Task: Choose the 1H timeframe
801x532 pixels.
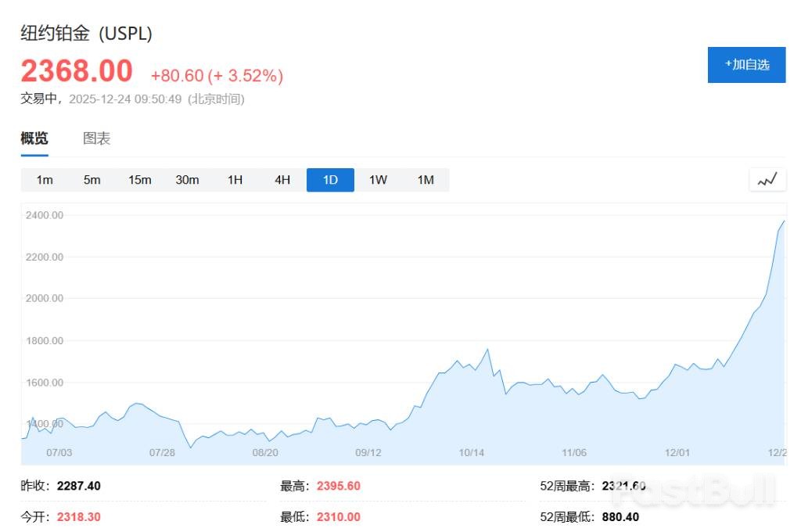Action: 235,179
